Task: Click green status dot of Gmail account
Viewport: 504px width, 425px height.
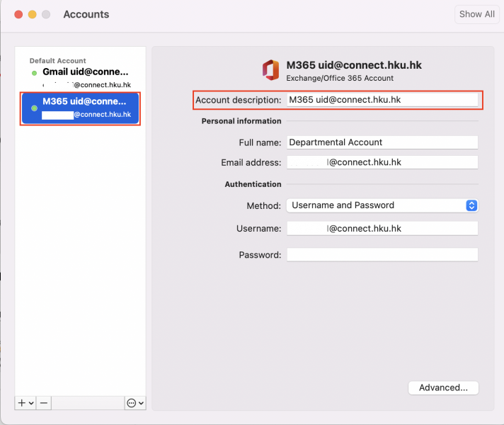Action: tap(35, 73)
